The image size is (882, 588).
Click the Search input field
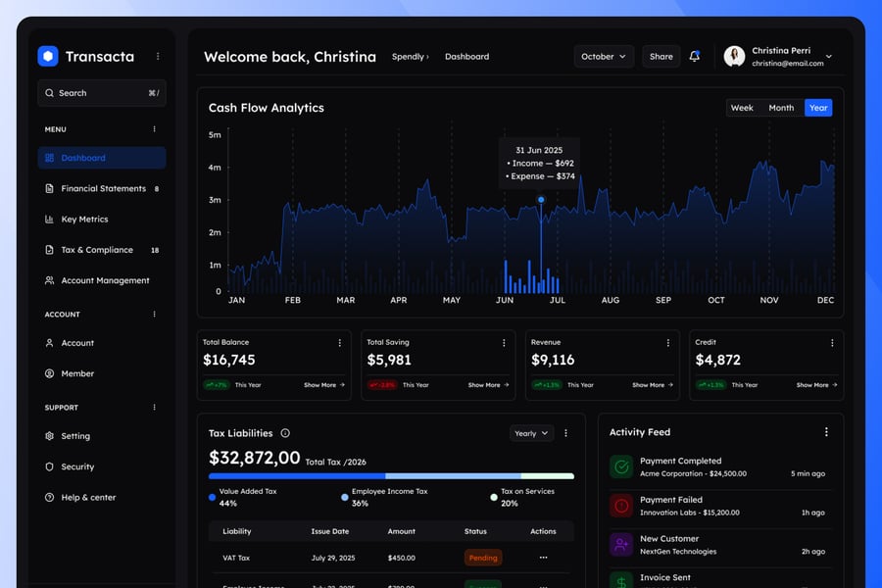[x=102, y=93]
